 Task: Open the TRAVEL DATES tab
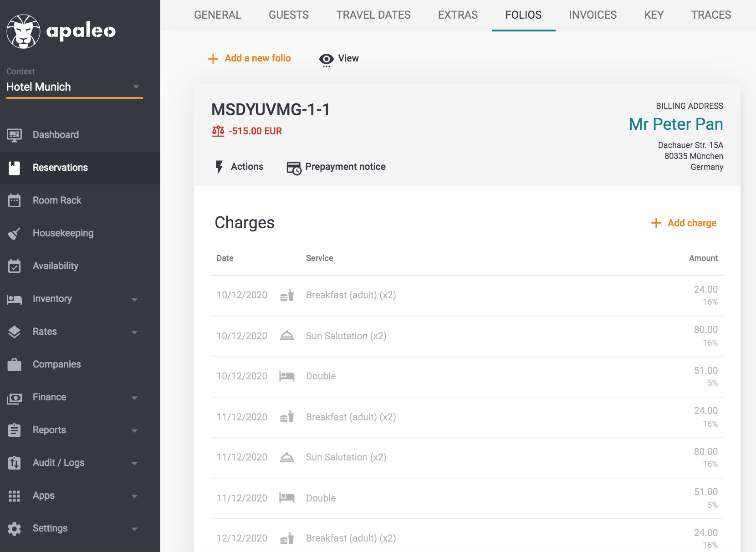tap(373, 15)
